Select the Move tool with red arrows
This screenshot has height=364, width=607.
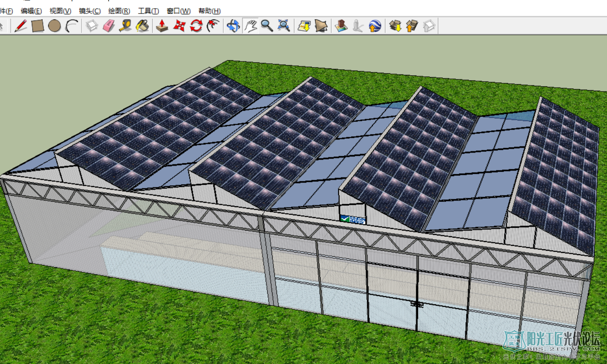click(179, 26)
